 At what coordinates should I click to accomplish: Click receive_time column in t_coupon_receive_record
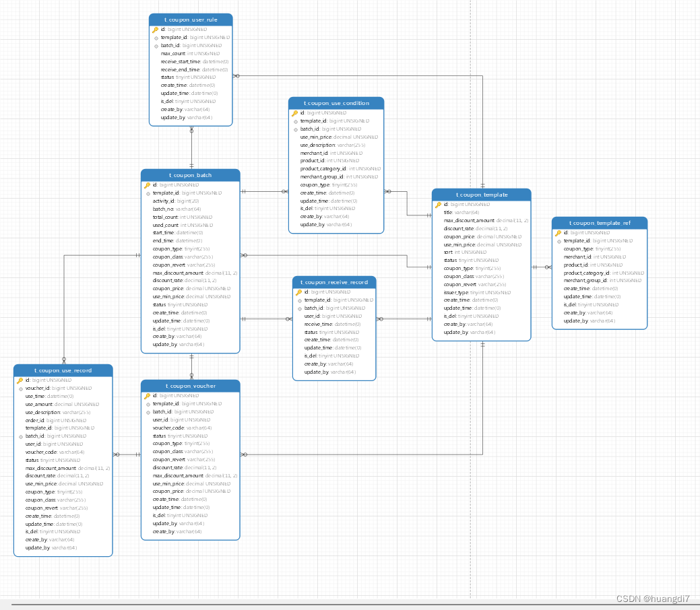click(x=332, y=325)
